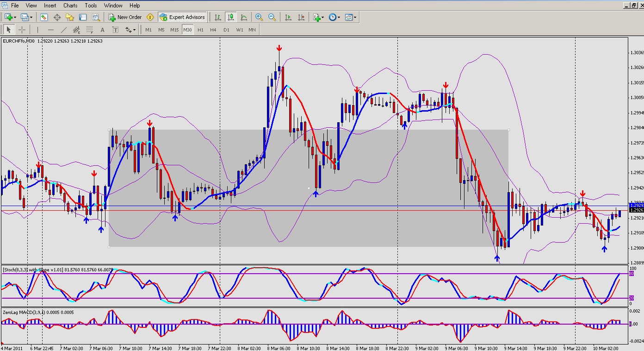Switch chart to Line Chart mode

click(x=243, y=17)
